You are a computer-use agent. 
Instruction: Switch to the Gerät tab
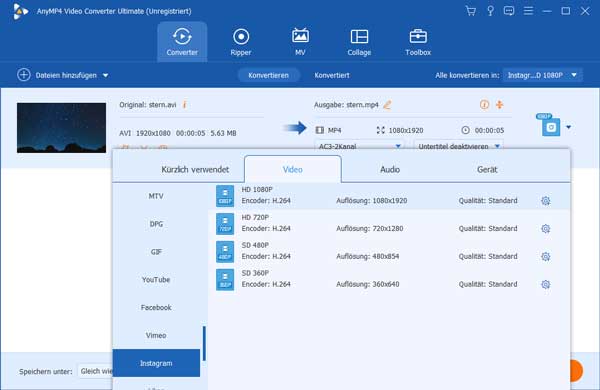[487, 170]
